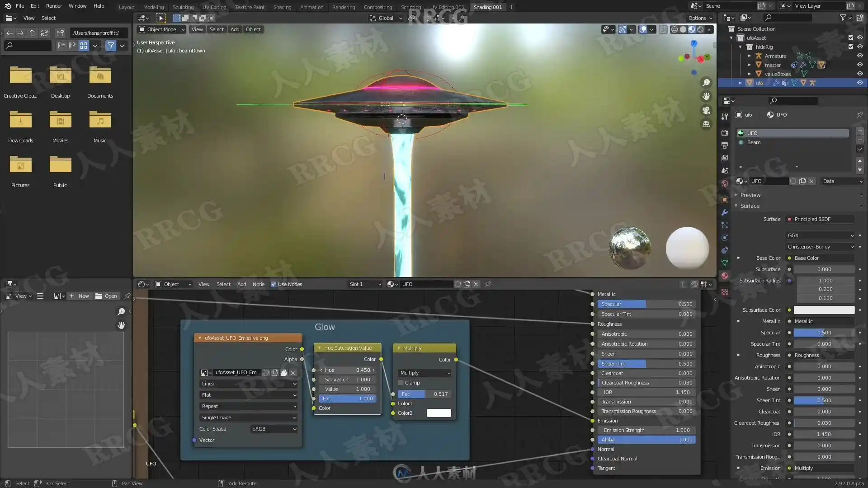Screen dimensions: 868x488
Task: Hide the Armature object in outliner
Action: pyautogui.click(x=859, y=56)
